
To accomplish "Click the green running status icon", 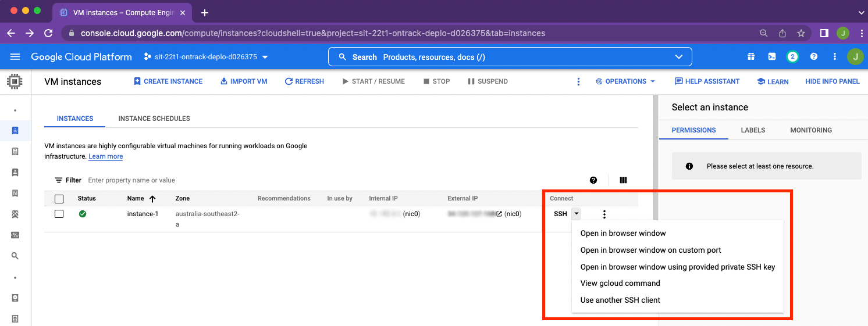I will pos(83,214).
